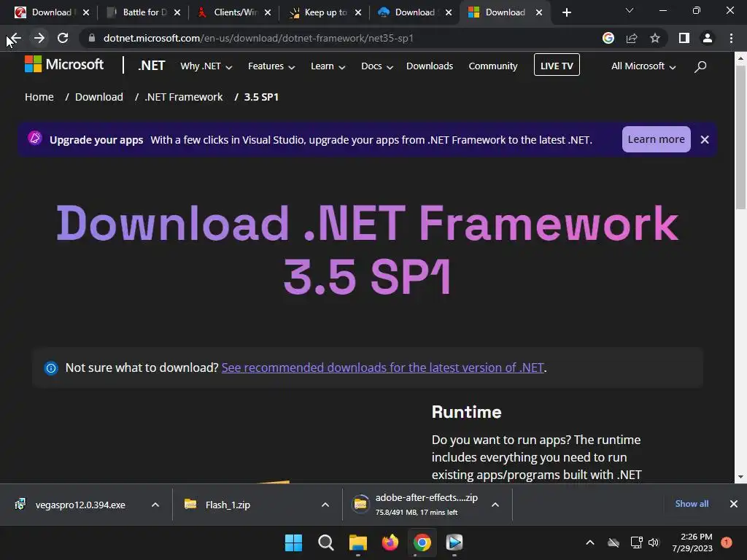Expand the Why .NET menu
This screenshot has width=747, height=560.
[x=206, y=66]
